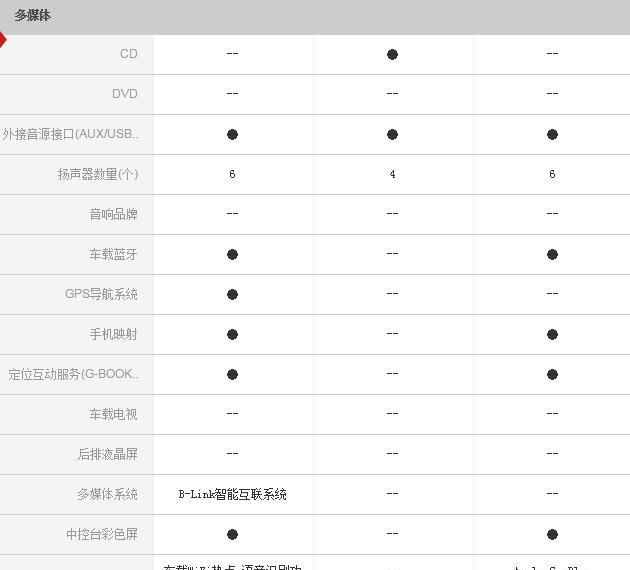The width and height of the screenshot is (630, 570).
Task: Click the B-Link智能互联系统 cell
Action: 232,494
